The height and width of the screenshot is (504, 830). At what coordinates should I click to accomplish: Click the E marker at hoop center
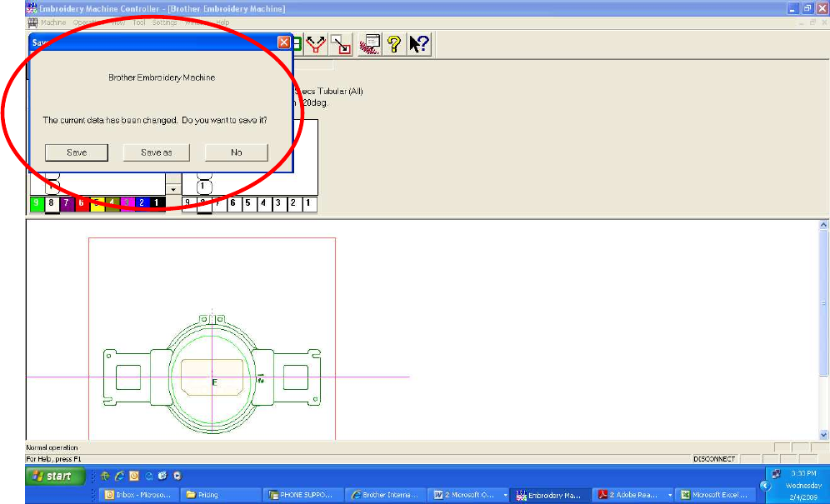(214, 382)
